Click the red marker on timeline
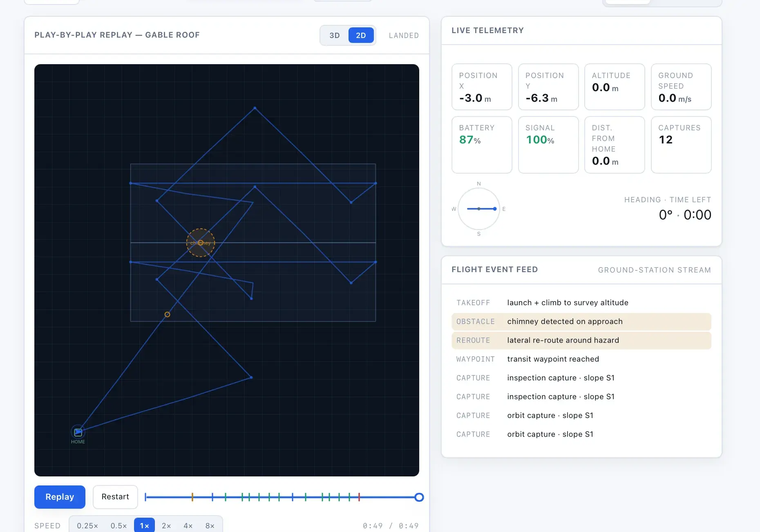 click(359, 497)
